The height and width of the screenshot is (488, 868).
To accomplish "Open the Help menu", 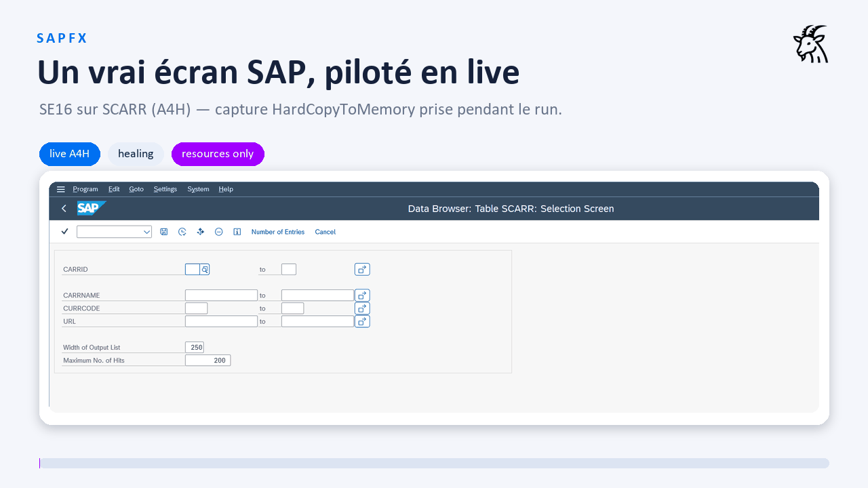I will tap(226, 189).
